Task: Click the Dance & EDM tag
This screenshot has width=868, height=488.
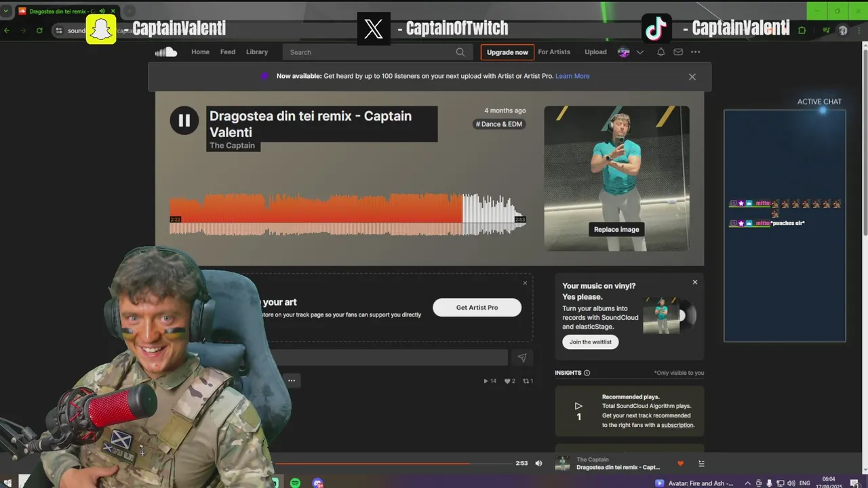Action: (x=499, y=124)
